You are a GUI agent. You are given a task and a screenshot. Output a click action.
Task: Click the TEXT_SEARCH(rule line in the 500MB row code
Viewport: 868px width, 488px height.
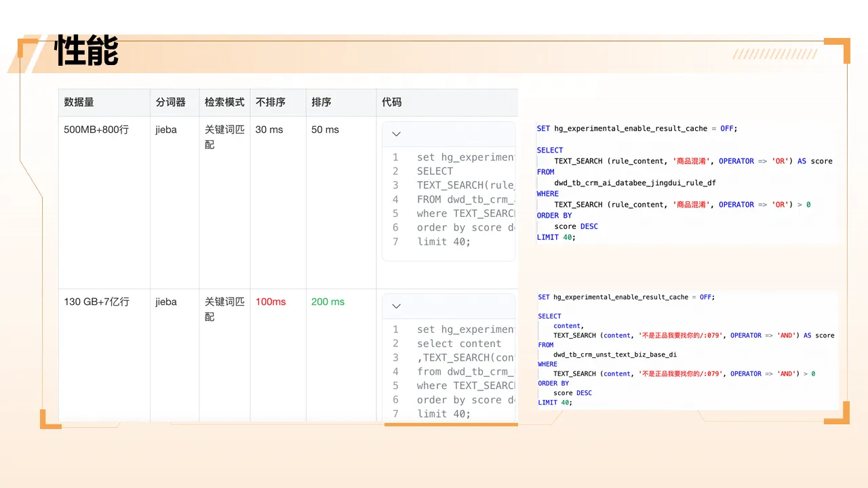[x=466, y=185]
